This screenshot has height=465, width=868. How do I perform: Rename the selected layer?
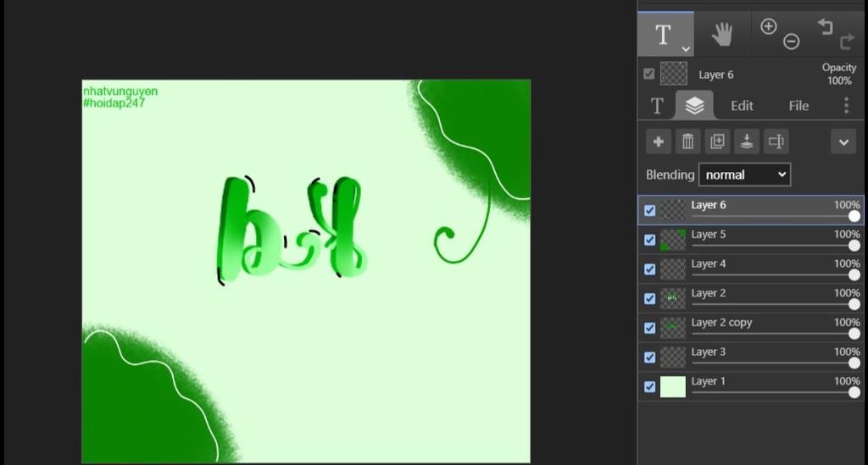(776, 141)
